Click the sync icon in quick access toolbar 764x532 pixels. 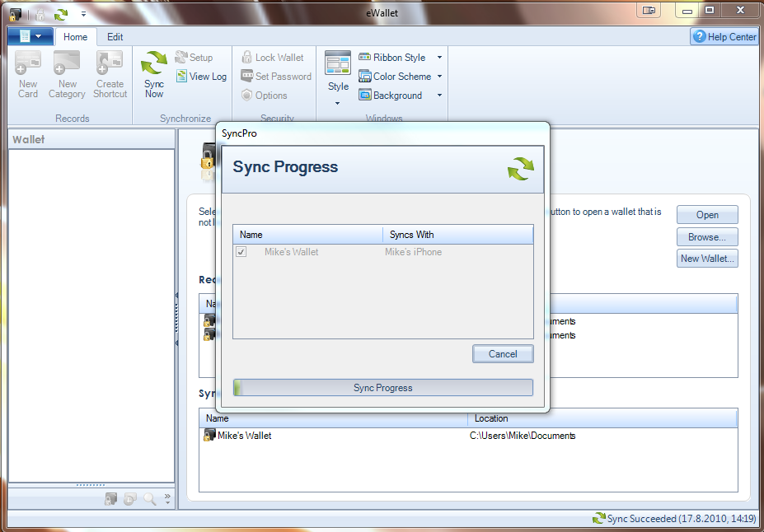pyautogui.click(x=61, y=14)
